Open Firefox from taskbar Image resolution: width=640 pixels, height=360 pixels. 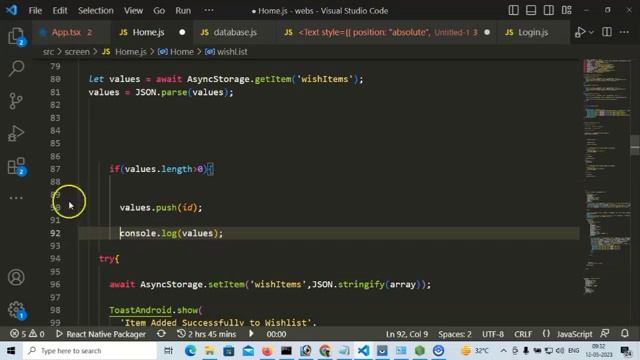click(267, 351)
